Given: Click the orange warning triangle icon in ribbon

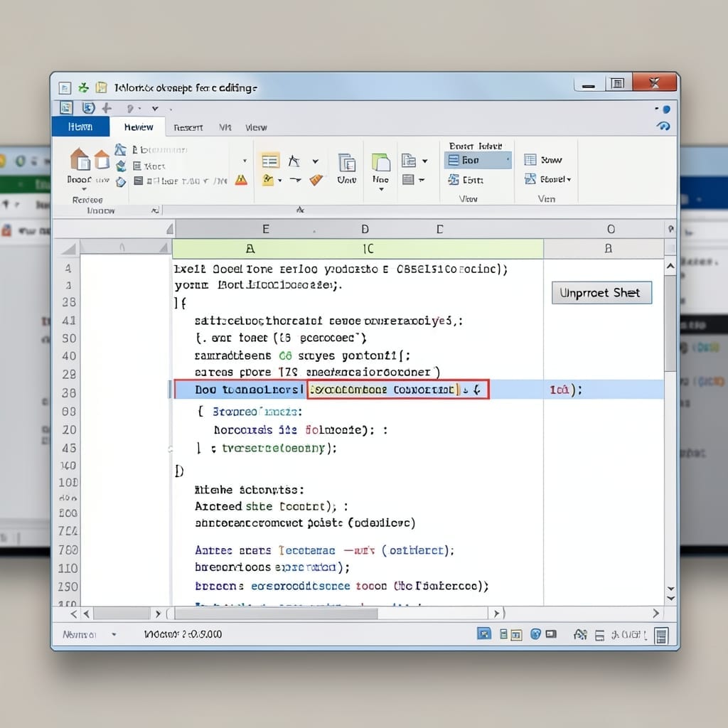Looking at the screenshot, I should [x=241, y=180].
